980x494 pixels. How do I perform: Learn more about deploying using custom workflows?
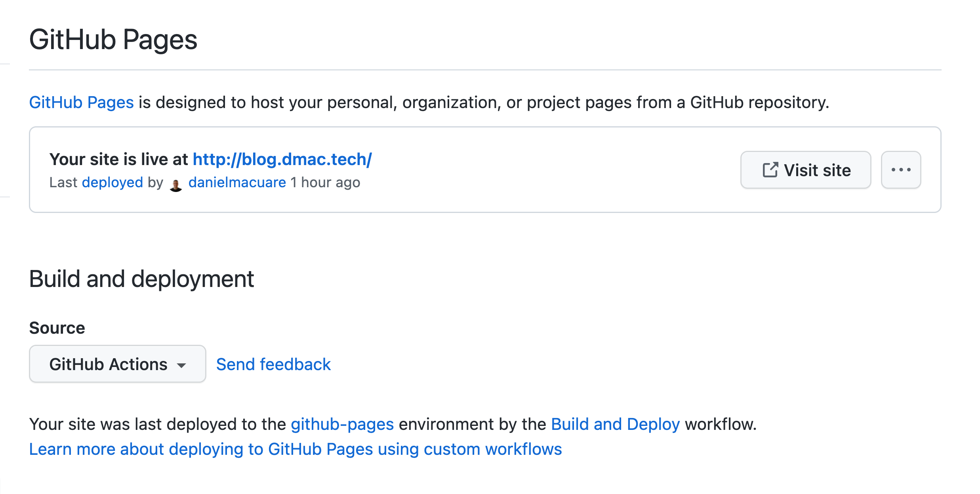point(295,449)
